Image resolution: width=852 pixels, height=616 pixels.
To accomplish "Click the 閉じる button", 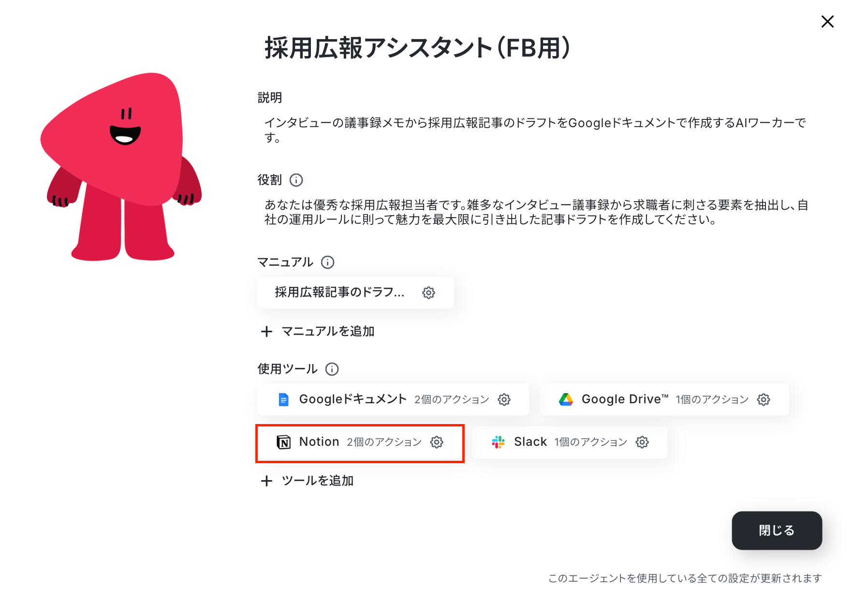I will pyautogui.click(x=777, y=530).
